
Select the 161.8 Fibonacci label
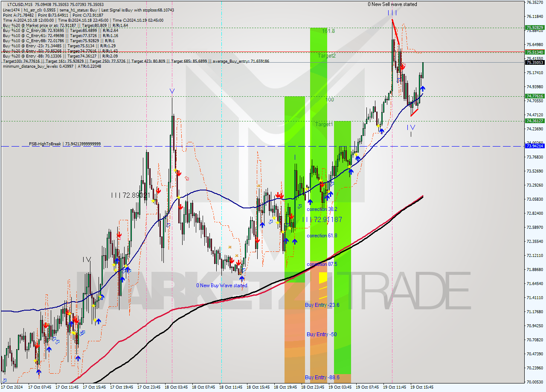(x=328, y=31)
